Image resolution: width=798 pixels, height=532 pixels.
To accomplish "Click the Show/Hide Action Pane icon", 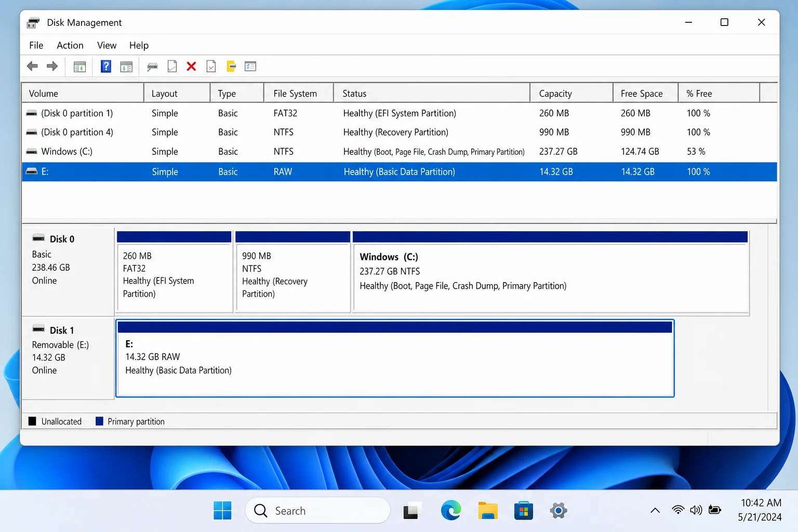I will click(126, 66).
